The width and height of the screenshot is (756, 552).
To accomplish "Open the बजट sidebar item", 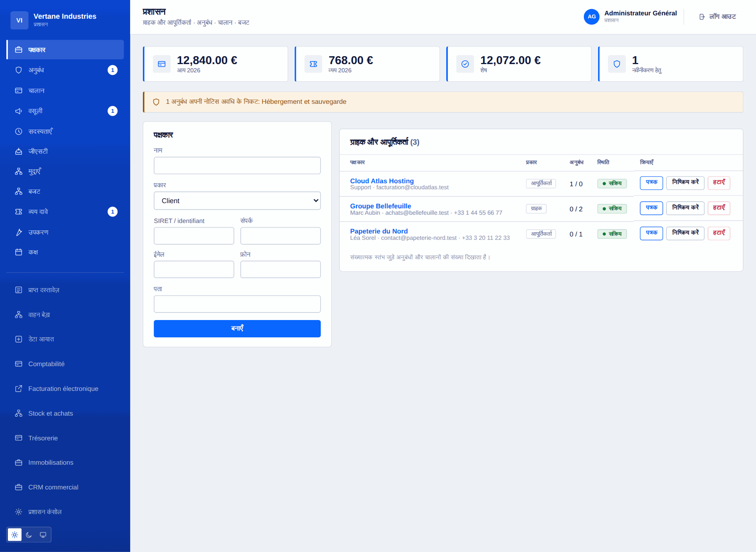I will 65,191.
